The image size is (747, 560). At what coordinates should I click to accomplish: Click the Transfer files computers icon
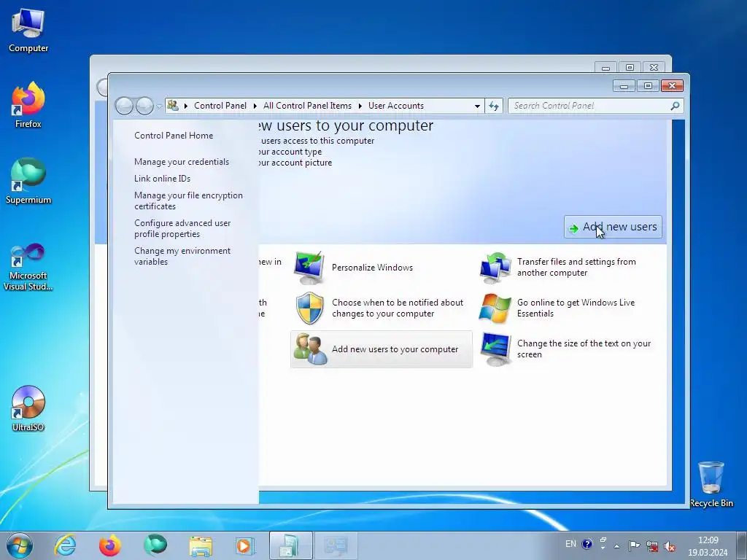click(x=495, y=268)
